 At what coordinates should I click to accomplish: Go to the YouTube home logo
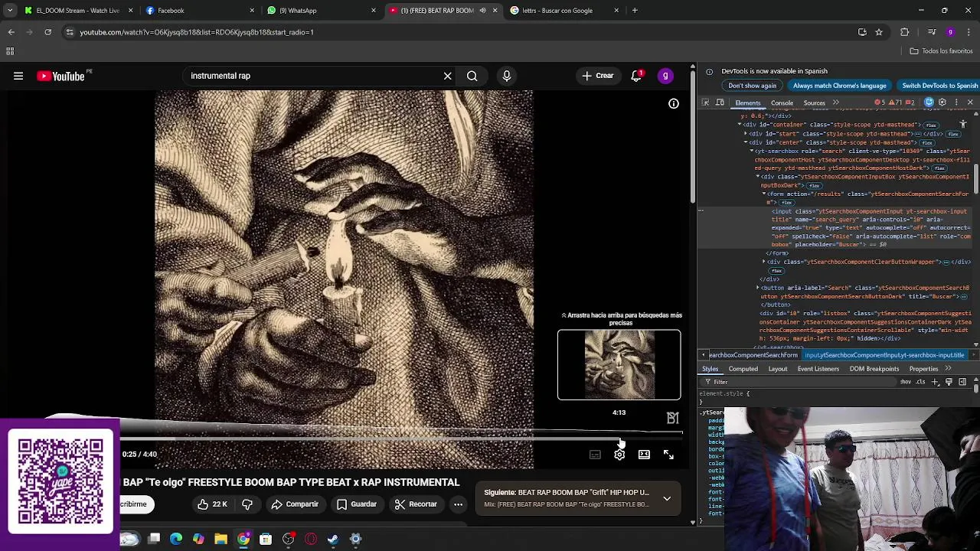(60, 76)
